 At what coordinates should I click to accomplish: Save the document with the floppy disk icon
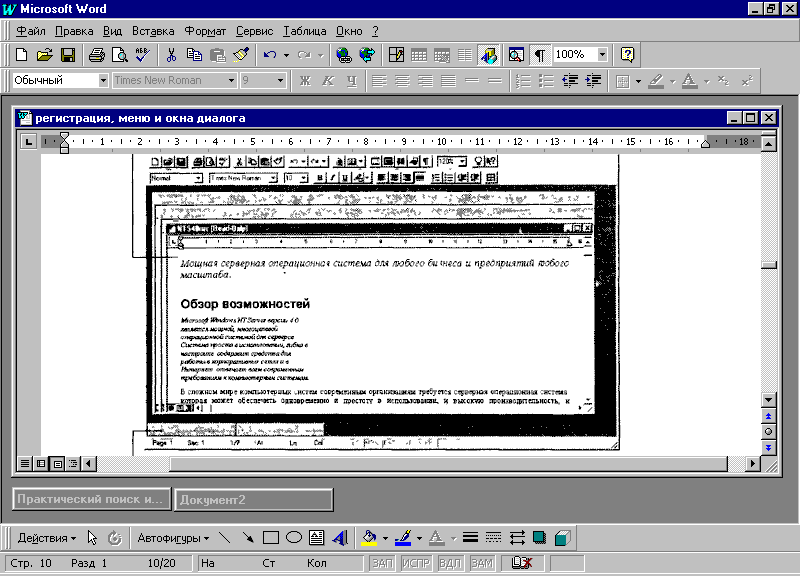68,55
